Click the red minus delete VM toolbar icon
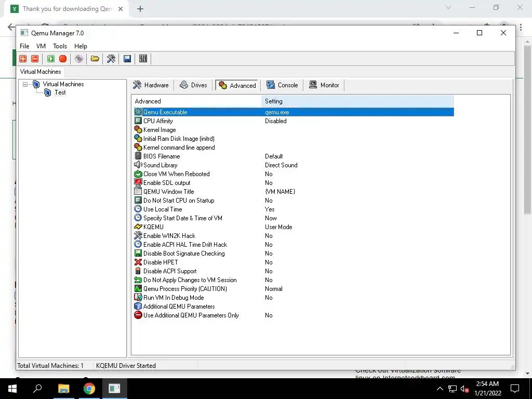The image size is (532, 399). pyautogui.click(x=35, y=59)
